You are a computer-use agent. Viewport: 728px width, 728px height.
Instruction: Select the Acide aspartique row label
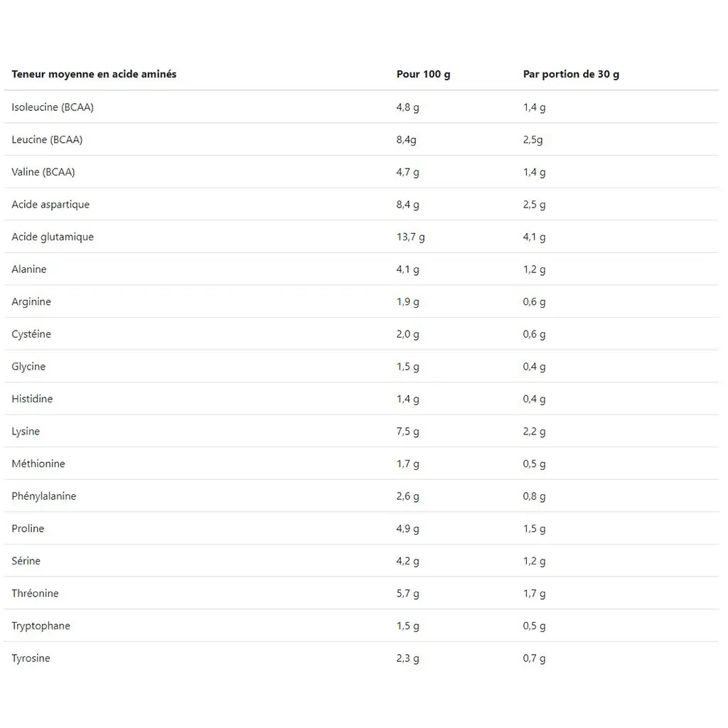[50, 205]
